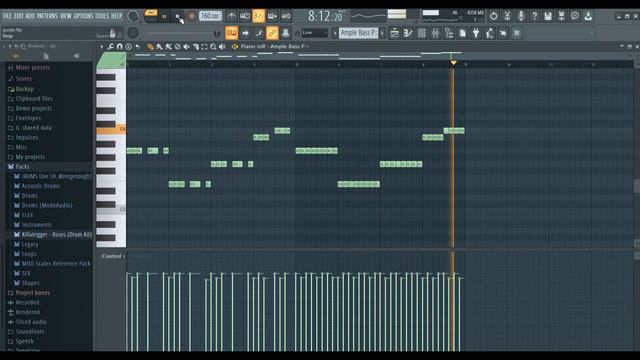The image size is (640, 360).
Task: Click the undo history circular arrow icon
Action: point(493,16)
